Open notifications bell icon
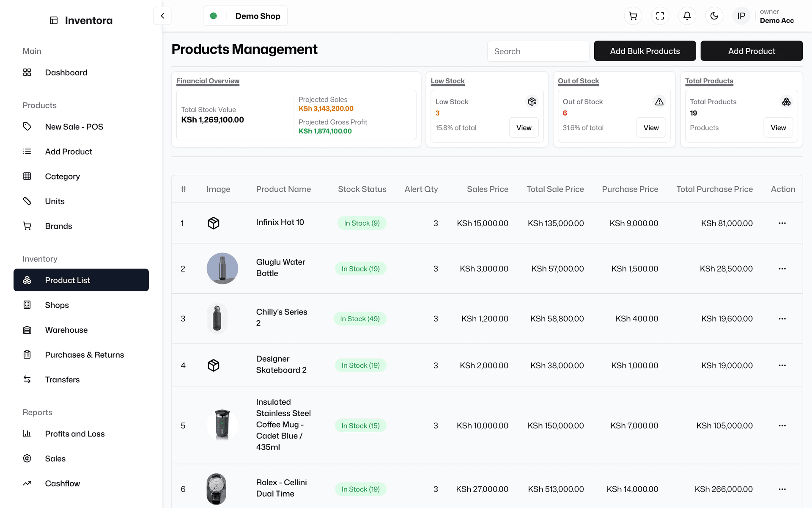This screenshot has width=812, height=508. tap(687, 16)
